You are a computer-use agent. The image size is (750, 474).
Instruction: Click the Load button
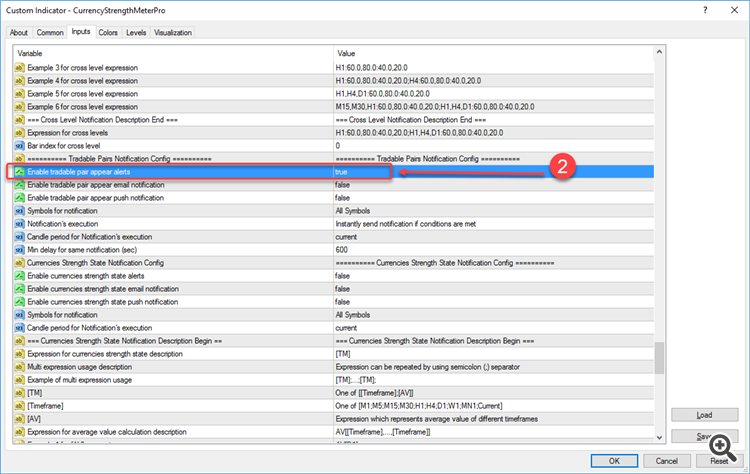(704, 415)
